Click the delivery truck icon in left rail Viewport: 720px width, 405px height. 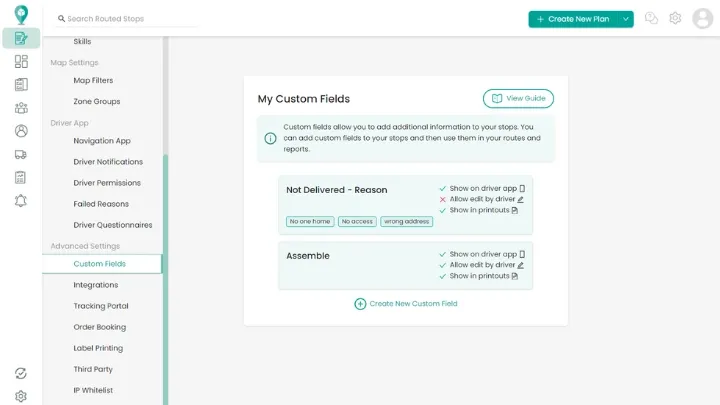[x=21, y=154]
